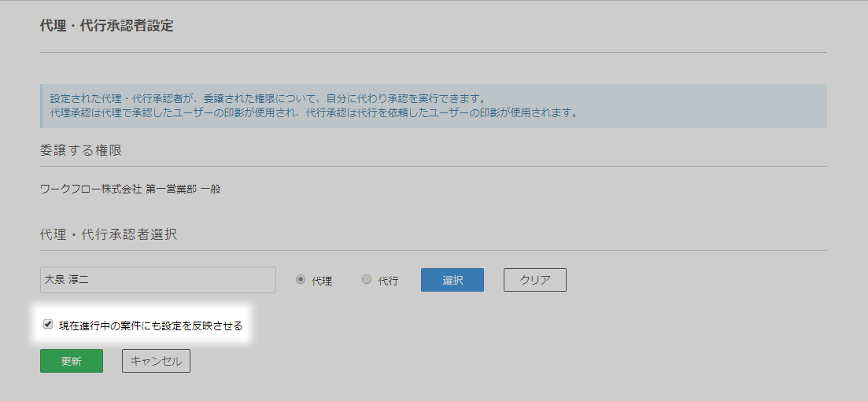
Task: Click the キャンセル button
Action: (x=156, y=361)
